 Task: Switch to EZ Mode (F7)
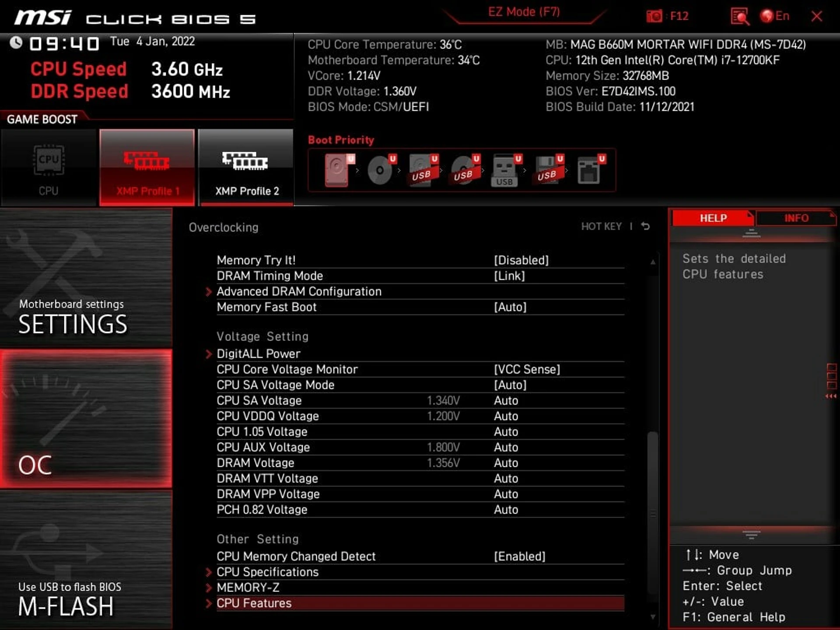coord(524,12)
